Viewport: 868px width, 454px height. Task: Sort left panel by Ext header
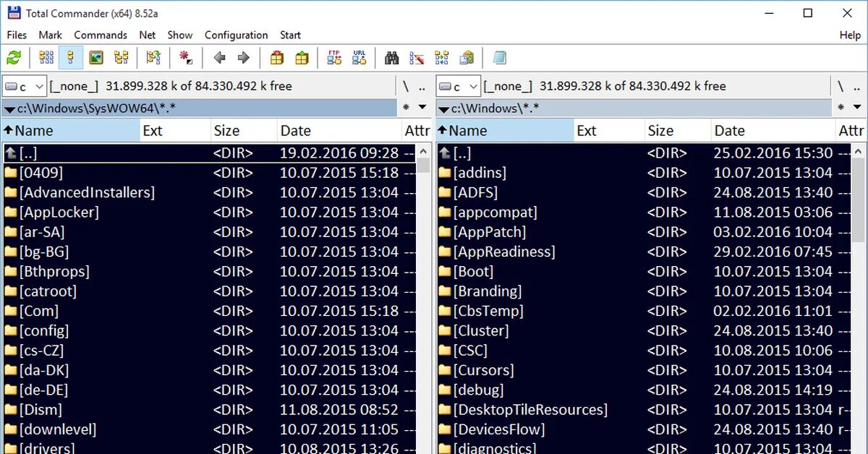click(x=175, y=131)
